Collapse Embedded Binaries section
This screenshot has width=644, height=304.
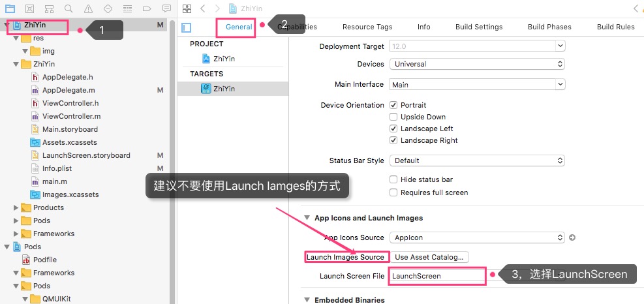pos(307,300)
